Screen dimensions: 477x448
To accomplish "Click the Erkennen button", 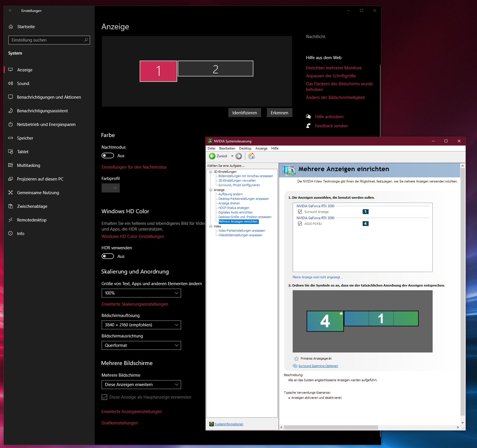I will [279, 113].
